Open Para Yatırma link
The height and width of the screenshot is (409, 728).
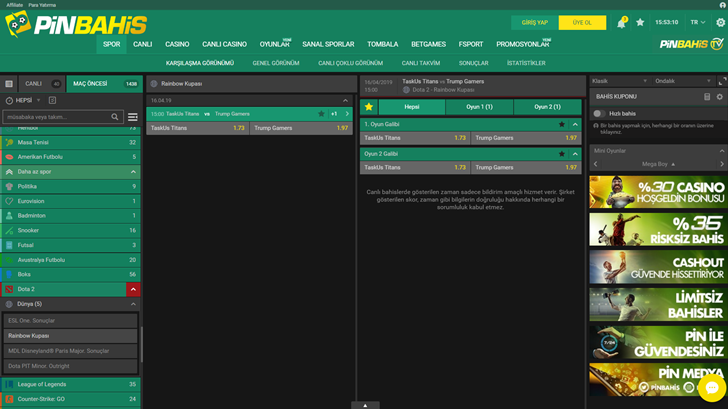tap(42, 5)
